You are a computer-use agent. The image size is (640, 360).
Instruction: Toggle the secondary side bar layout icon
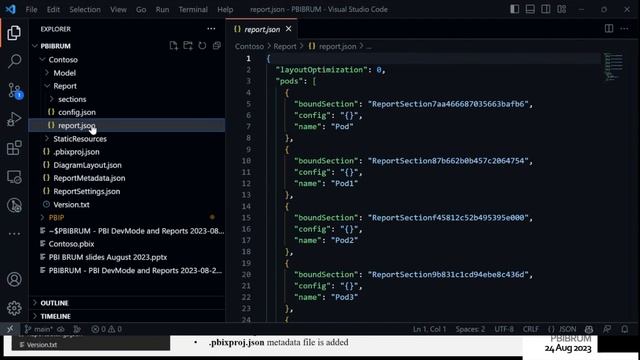[x=546, y=9]
